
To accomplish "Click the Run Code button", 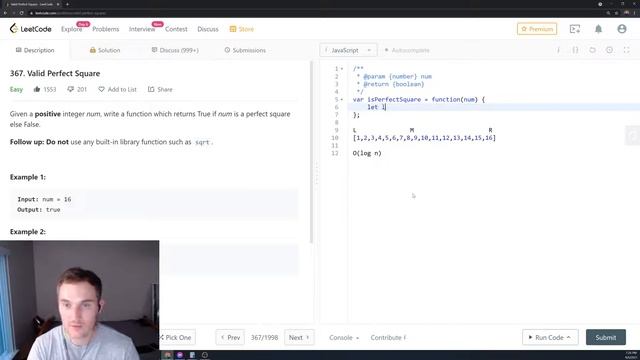I will coord(550,338).
